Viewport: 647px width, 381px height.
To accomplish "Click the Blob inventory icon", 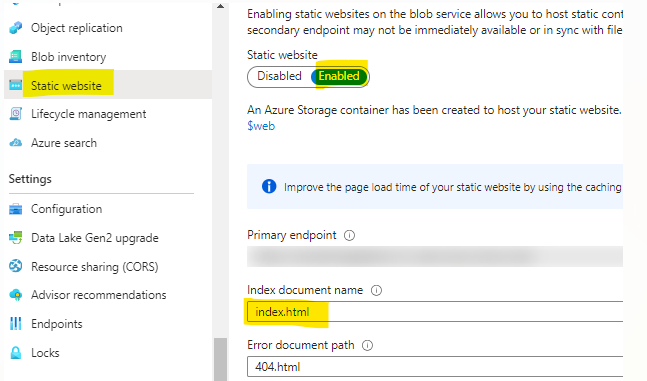I will 16,57.
